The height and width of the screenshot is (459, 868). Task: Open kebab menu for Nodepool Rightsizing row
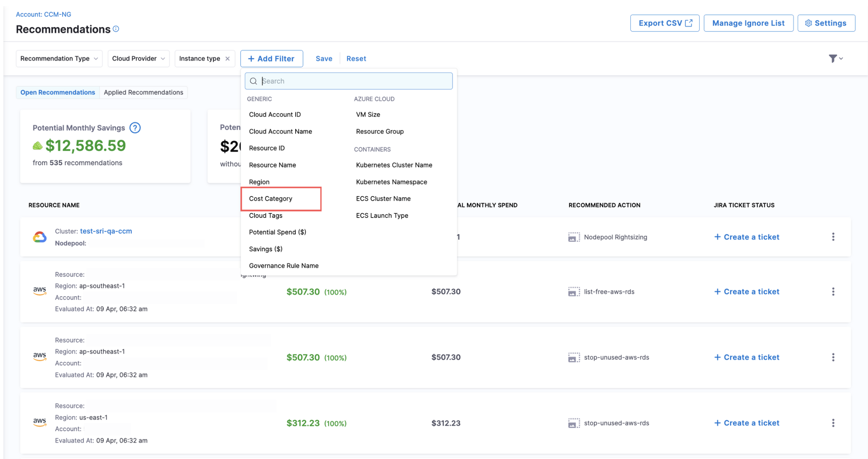(833, 237)
